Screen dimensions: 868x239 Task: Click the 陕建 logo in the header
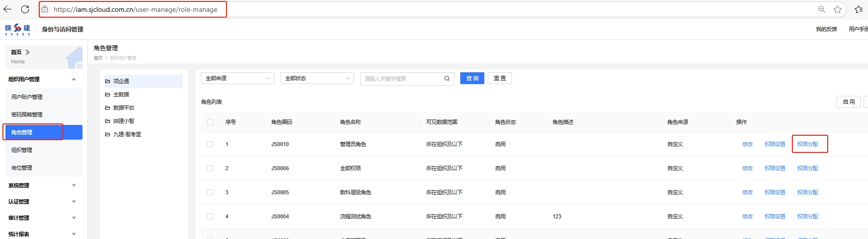(x=18, y=30)
